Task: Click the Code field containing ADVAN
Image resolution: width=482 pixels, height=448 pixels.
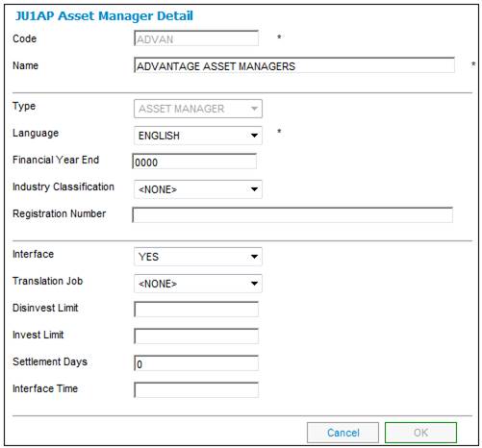Action: pos(196,38)
